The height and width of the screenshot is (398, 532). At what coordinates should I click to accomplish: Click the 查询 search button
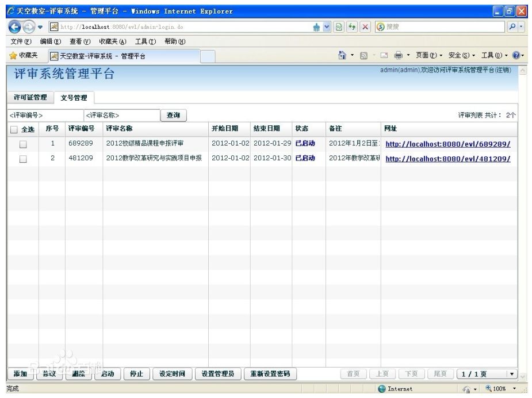[x=173, y=115]
